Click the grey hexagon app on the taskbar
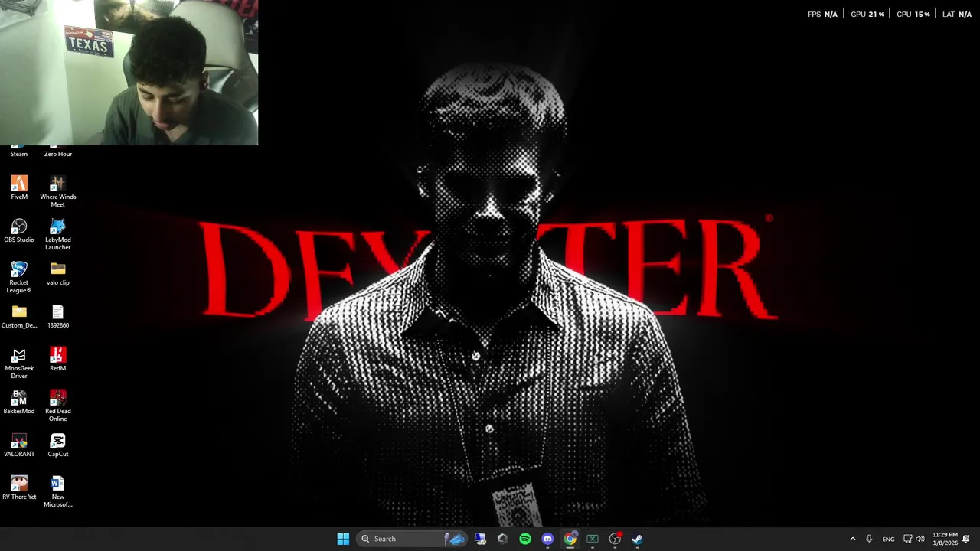 pyautogui.click(x=502, y=539)
